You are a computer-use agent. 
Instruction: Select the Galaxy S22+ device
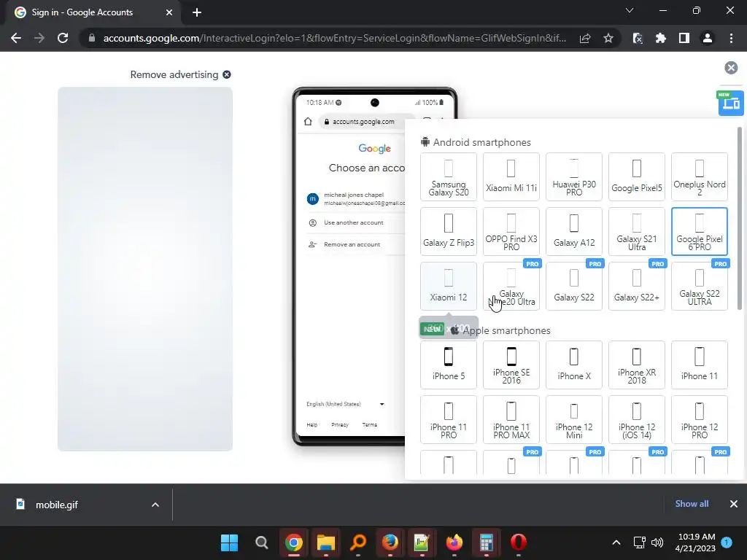pos(636,286)
